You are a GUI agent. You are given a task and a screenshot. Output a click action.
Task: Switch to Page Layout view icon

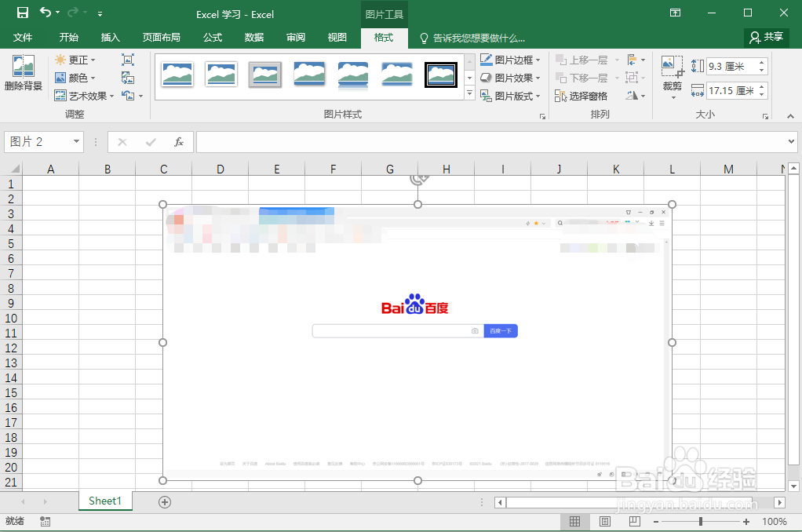click(604, 521)
